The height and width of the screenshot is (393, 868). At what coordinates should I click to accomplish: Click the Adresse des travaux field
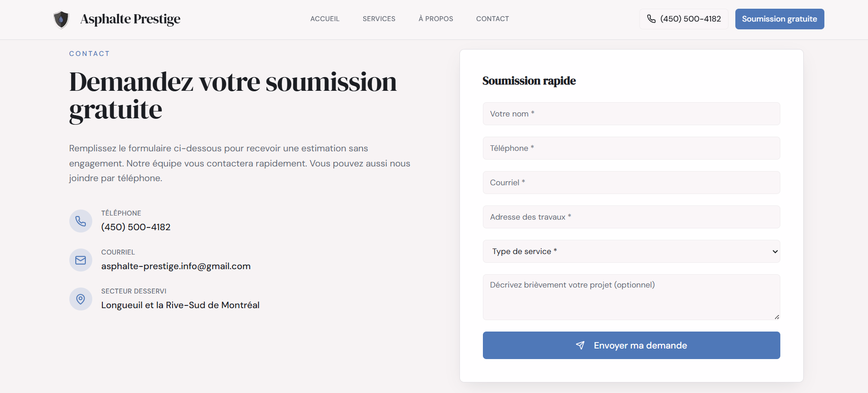tap(631, 217)
